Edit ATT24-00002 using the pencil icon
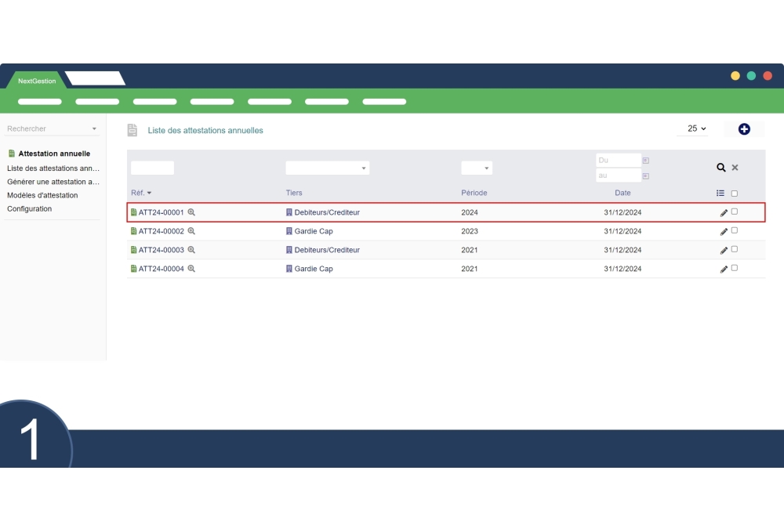The image size is (784, 532). (724, 232)
